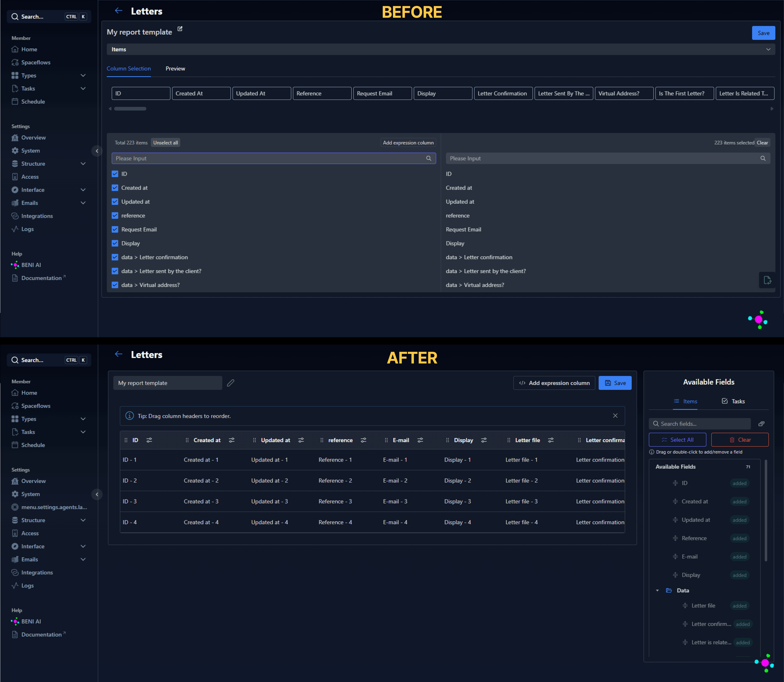Click the back arrow next to Letters in BEFORE view
Screen dimensions: 784x682
click(119, 11)
